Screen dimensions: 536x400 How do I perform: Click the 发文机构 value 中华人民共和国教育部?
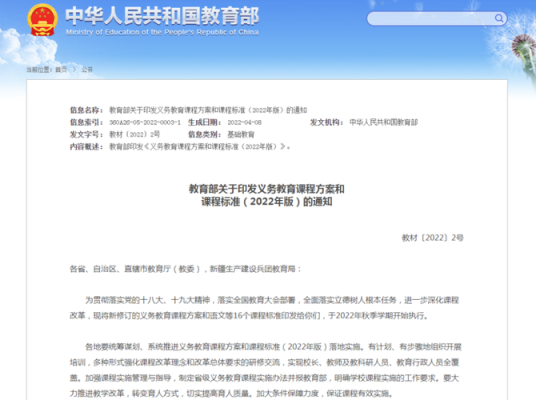tap(384, 122)
